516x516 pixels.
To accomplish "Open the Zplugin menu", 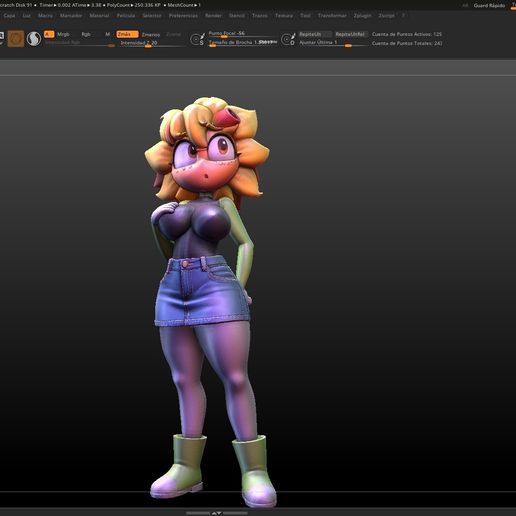I will tap(362, 15).
